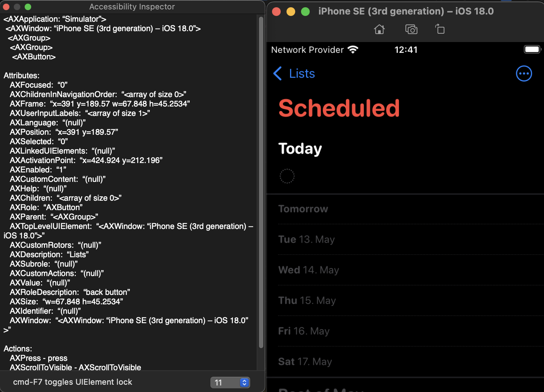544x392 pixels.
Task: Tap the Scheduled list title
Action: click(x=339, y=108)
